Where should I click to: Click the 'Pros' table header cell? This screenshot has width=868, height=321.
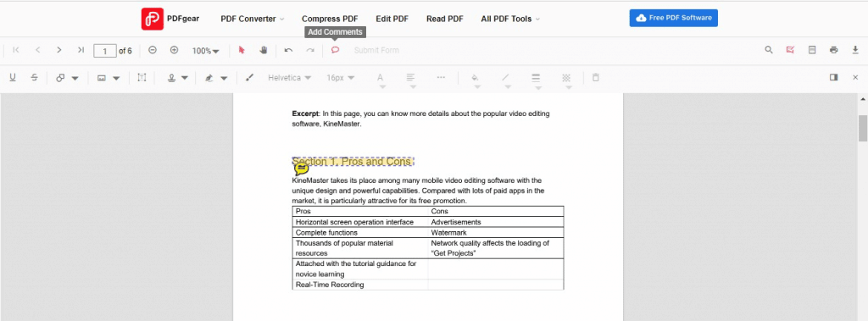click(x=360, y=212)
